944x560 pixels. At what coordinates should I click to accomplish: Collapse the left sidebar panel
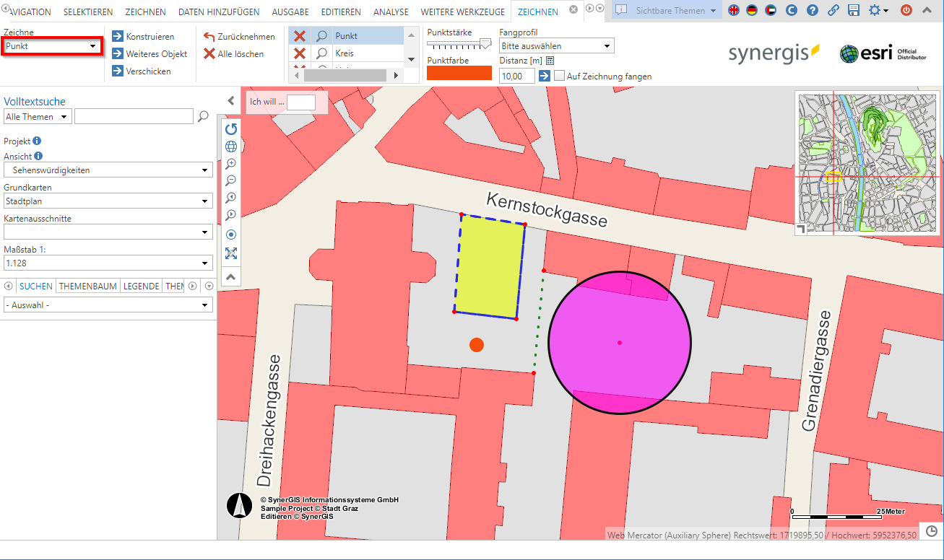click(x=231, y=100)
